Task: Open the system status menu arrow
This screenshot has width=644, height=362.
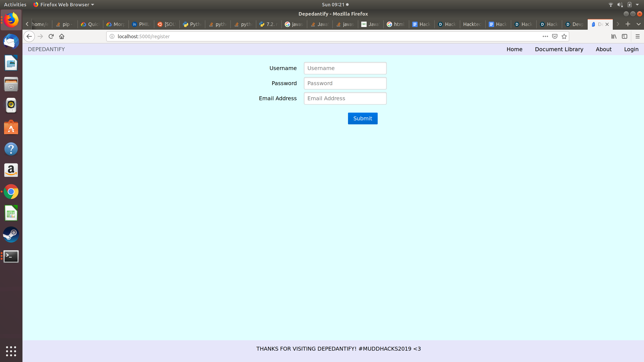Action: [637, 5]
